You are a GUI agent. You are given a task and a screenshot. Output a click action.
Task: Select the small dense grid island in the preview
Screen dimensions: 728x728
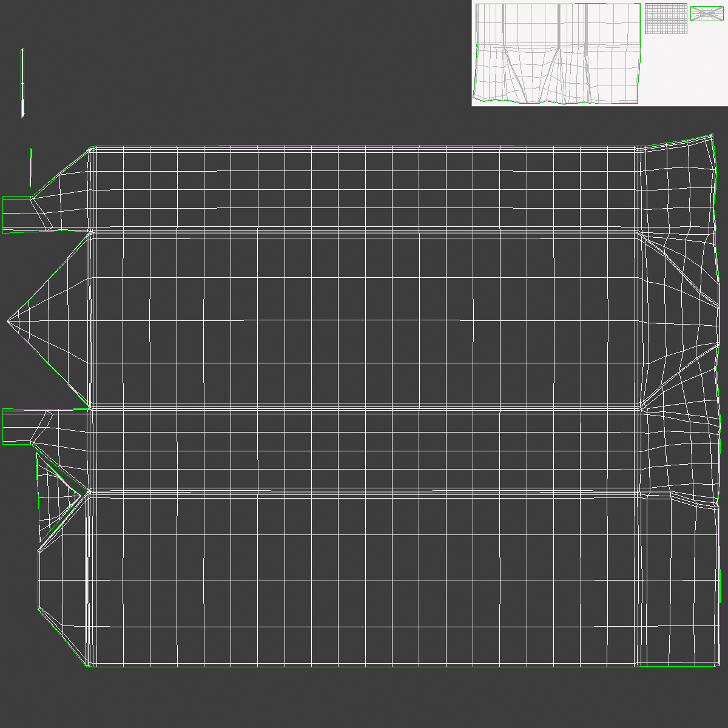pos(666,18)
